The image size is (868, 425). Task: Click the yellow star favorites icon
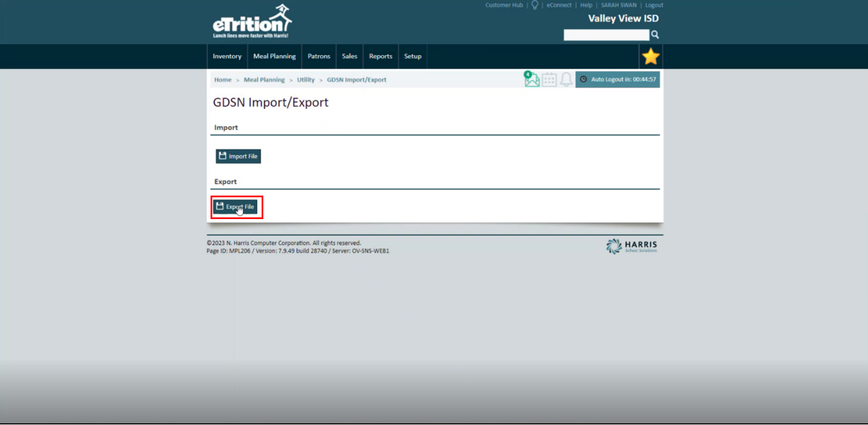(650, 56)
